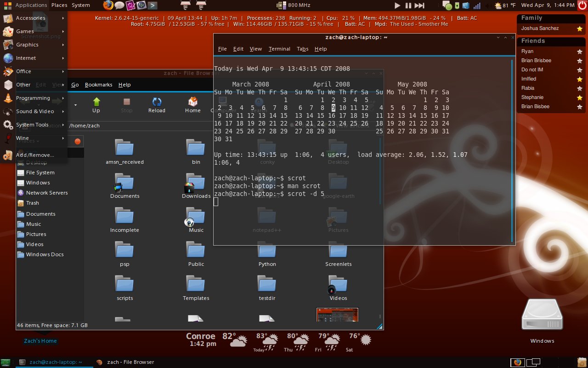
Task: Select Add/Remove... in Applications menu
Action: point(34,155)
